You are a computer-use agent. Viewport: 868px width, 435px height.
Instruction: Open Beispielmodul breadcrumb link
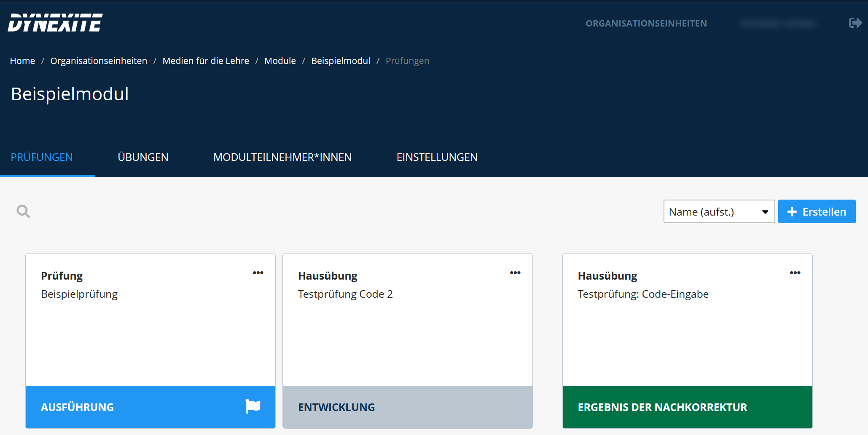[x=341, y=61]
